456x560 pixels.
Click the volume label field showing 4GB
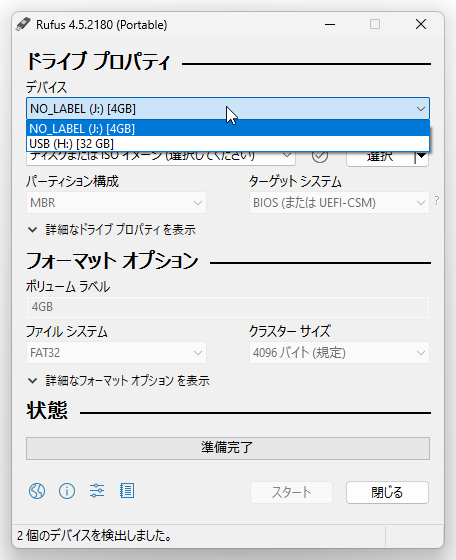pos(228,307)
